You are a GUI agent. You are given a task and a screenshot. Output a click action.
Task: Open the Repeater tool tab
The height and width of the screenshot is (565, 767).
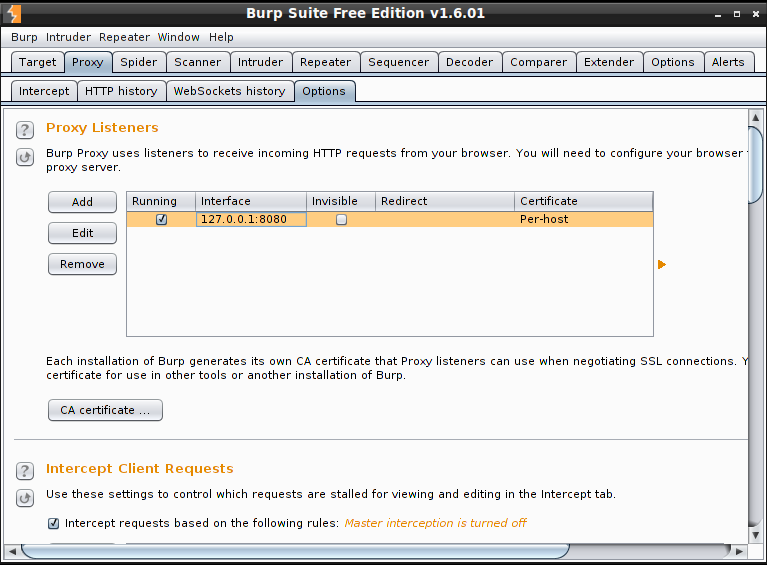click(326, 62)
